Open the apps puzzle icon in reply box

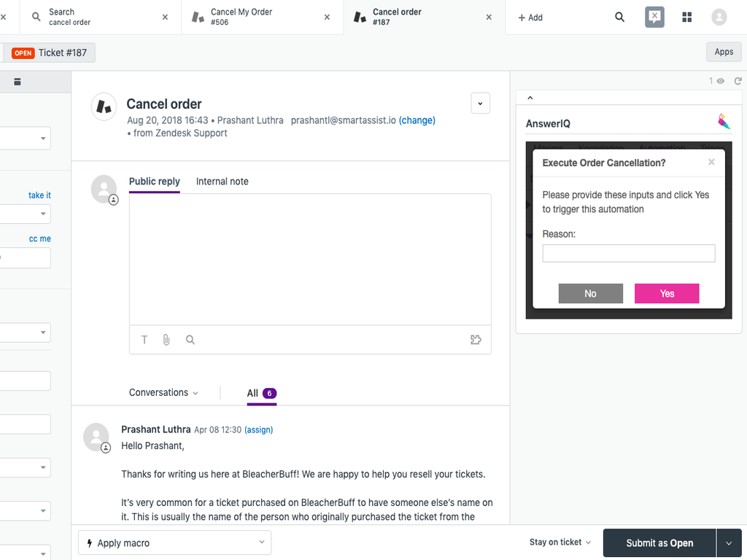(x=476, y=340)
